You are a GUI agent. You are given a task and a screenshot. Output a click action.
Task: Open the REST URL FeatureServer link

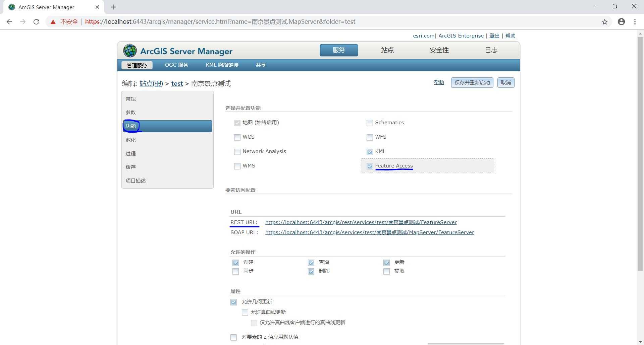coord(361,222)
